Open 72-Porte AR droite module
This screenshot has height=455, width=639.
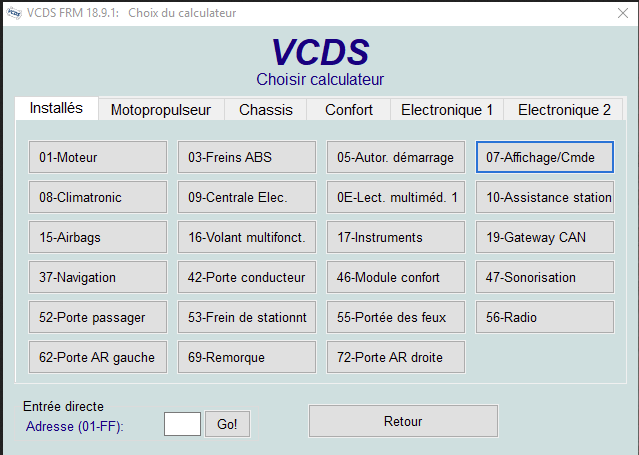coord(396,357)
